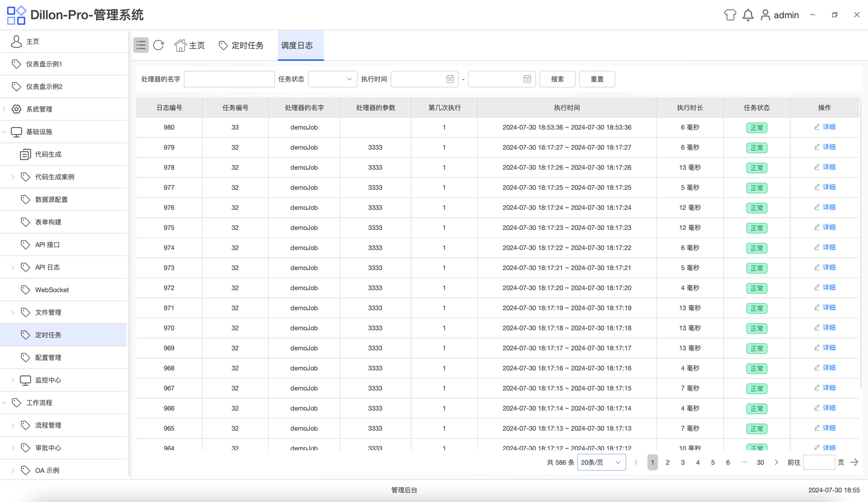Expand the 代码生成案例 submenu
The width and height of the screenshot is (868, 502).
pos(13,177)
